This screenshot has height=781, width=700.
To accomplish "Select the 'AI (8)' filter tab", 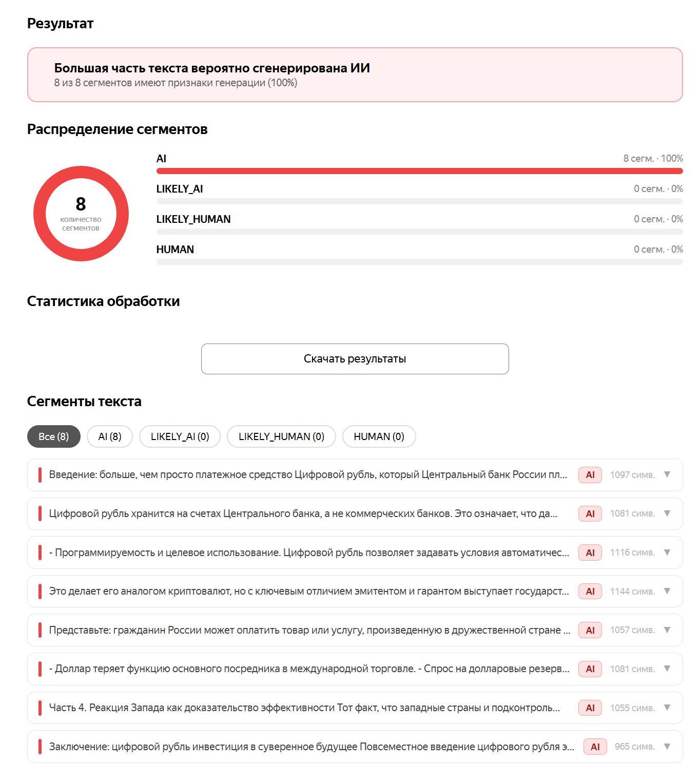I will [110, 436].
